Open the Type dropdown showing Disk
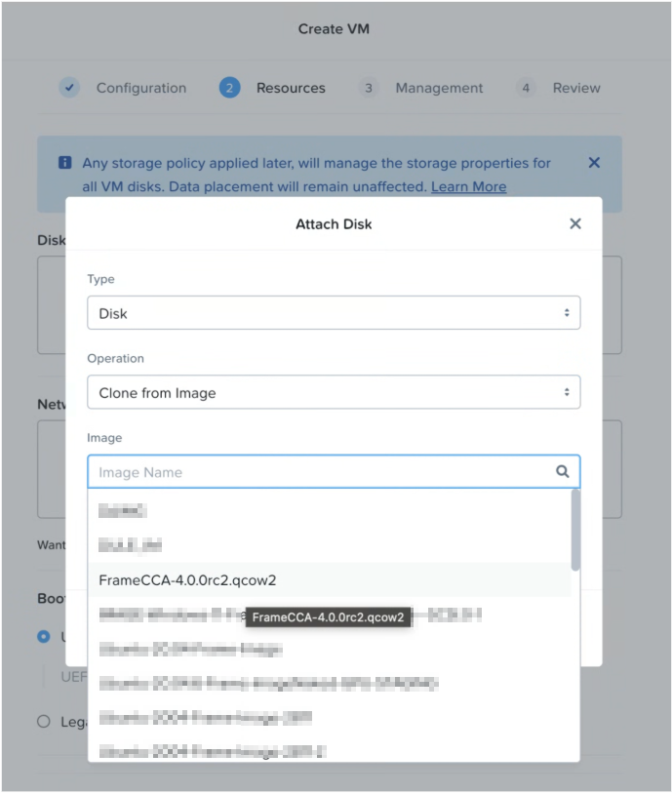The width and height of the screenshot is (672, 794). point(334,313)
